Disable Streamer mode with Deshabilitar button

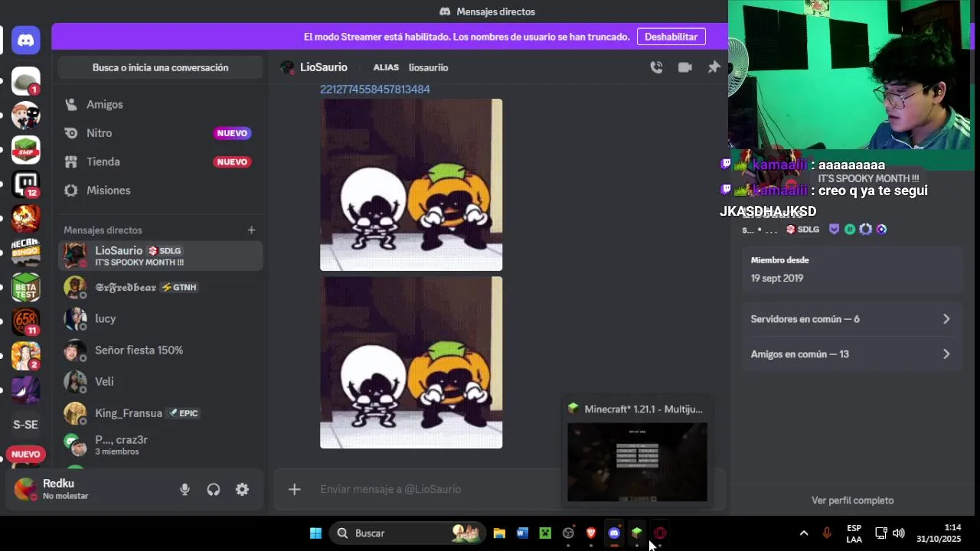click(671, 37)
